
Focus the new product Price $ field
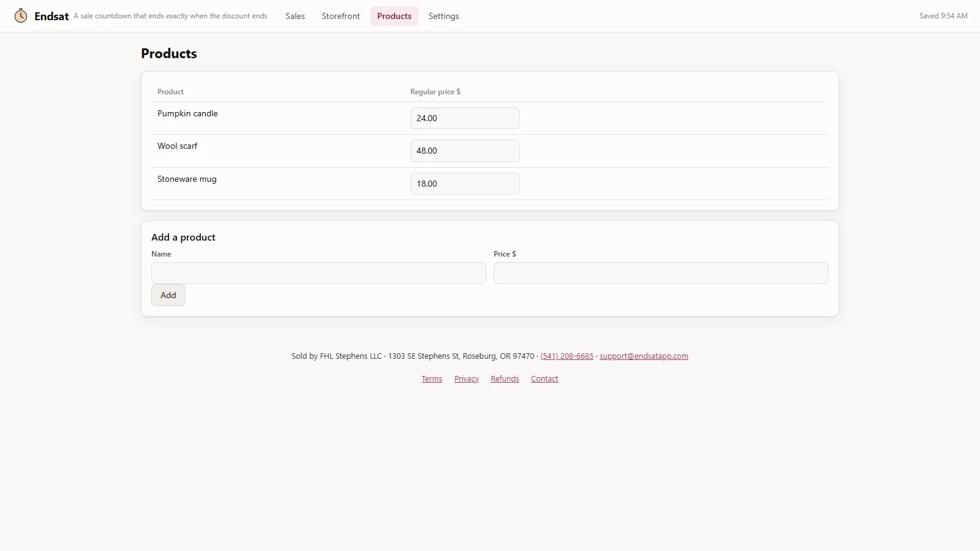(661, 273)
